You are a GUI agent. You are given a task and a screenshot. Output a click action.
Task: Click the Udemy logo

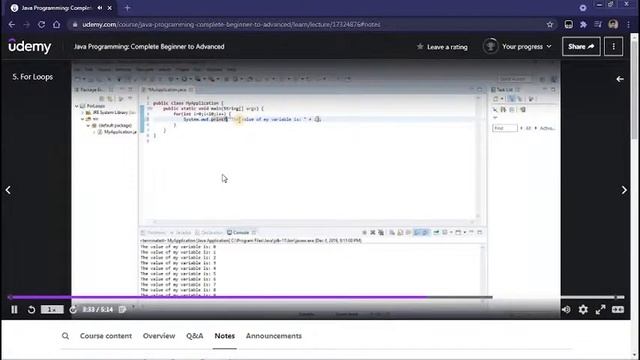pyautogui.click(x=30, y=46)
